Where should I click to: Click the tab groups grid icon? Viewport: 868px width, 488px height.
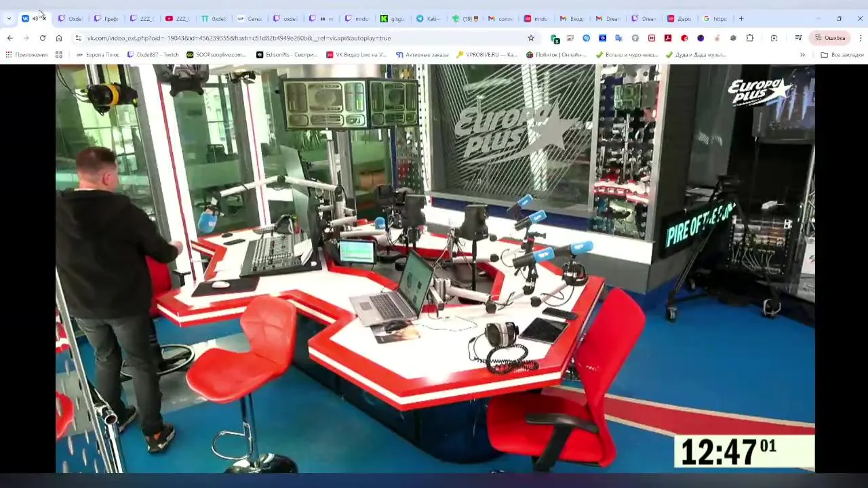59,55
